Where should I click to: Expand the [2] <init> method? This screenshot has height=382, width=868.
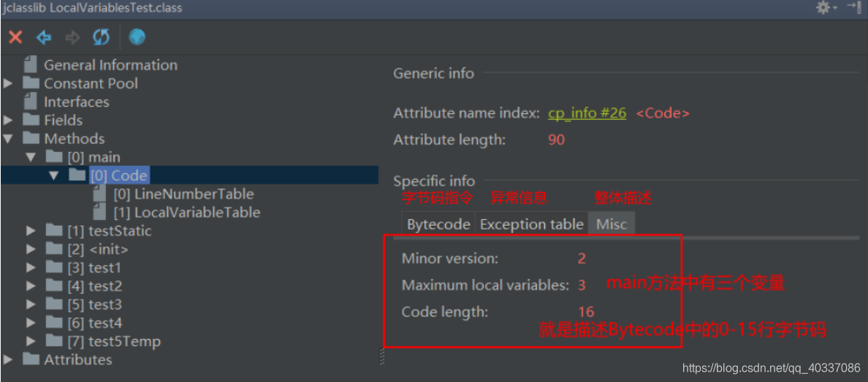click(31, 249)
